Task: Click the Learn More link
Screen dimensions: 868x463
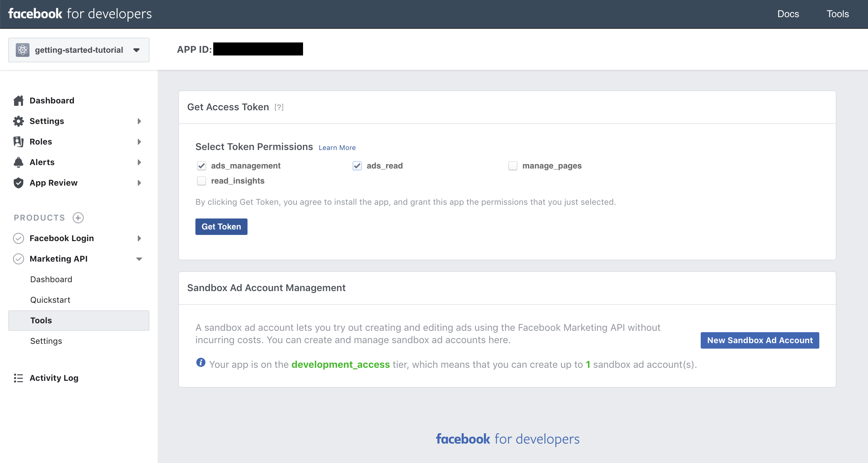Action: pyautogui.click(x=338, y=148)
